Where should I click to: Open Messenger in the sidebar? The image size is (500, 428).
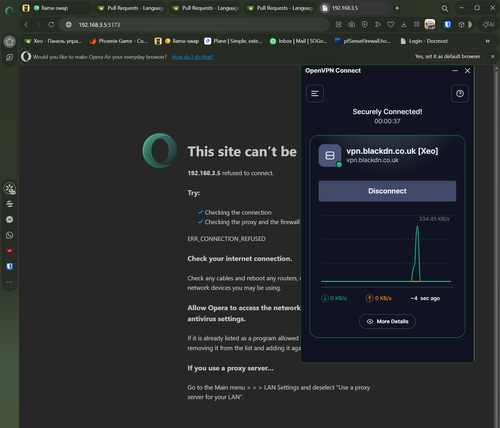[10, 220]
